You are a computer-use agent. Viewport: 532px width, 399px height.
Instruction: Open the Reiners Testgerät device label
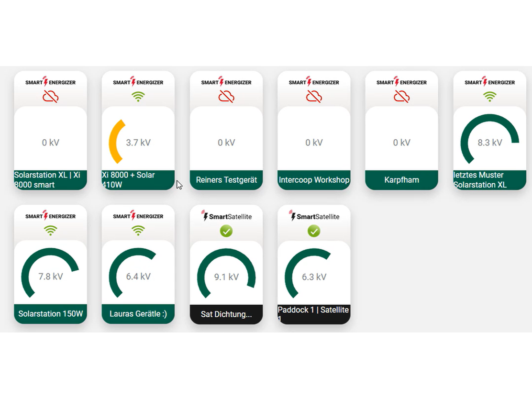226,180
